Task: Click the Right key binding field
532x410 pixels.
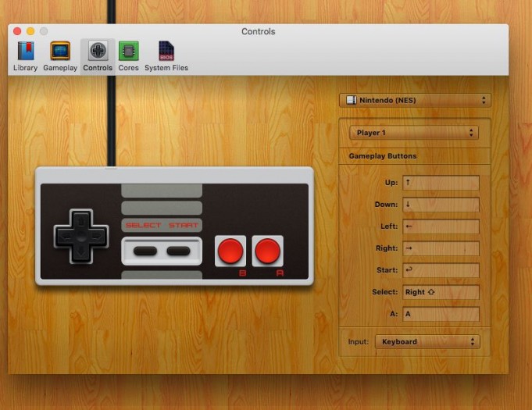Action: 441,248
